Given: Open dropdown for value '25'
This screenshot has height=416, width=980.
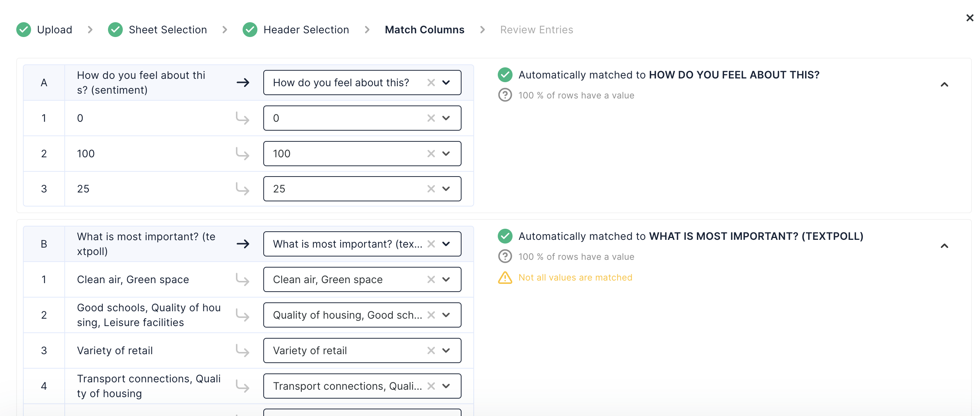Looking at the screenshot, I should point(446,189).
